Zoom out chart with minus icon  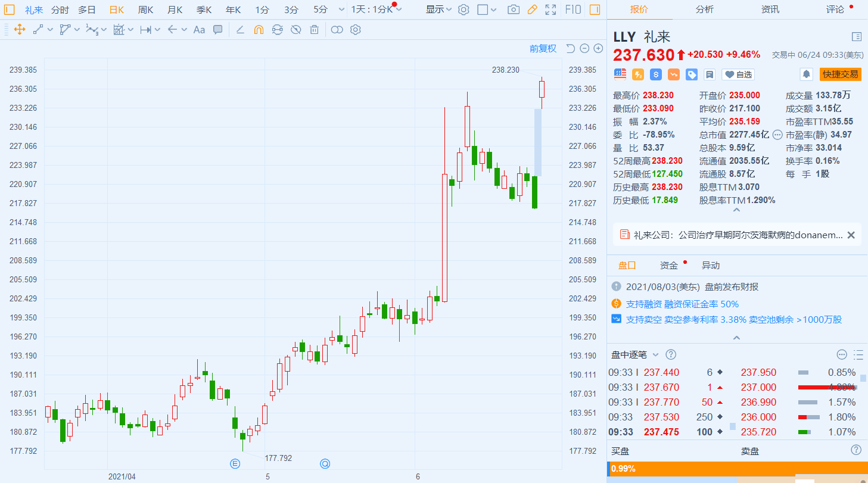click(584, 48)
